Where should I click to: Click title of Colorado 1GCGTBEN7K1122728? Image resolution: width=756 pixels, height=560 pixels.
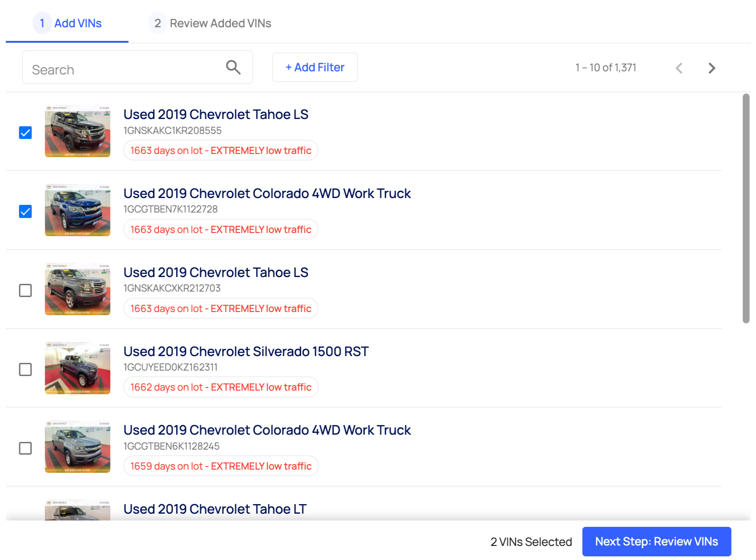point(267,193)
